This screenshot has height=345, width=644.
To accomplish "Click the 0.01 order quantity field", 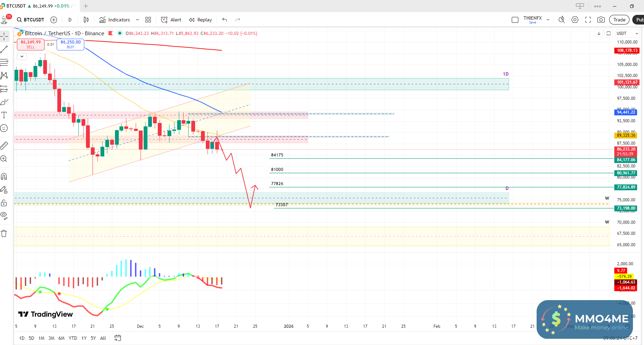I will 51,45.
